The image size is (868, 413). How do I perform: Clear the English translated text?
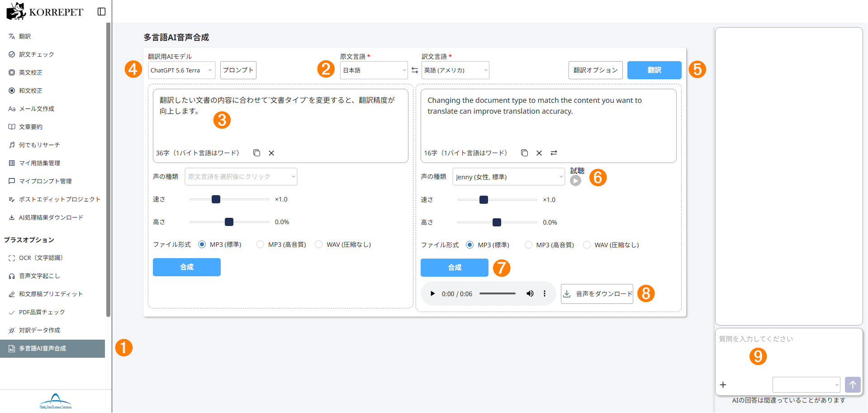[x=539, y=153]
